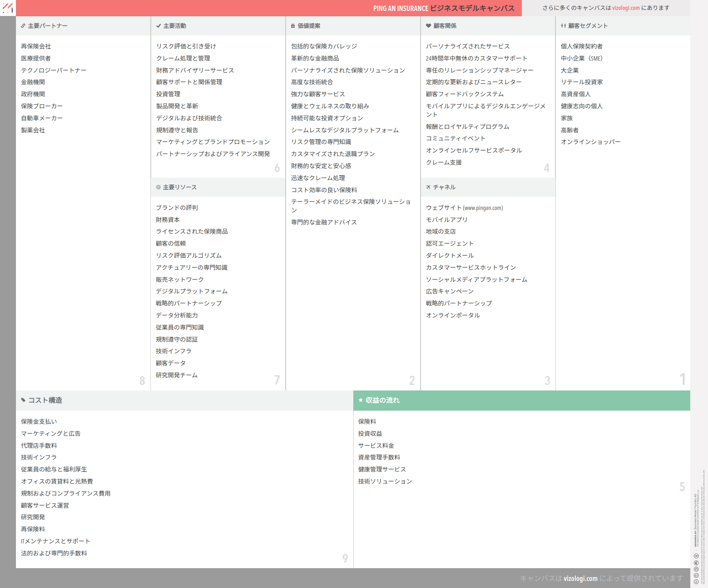
Task: Select the リスク評価と引き受け activity item
Action: (x=186, y=46)
